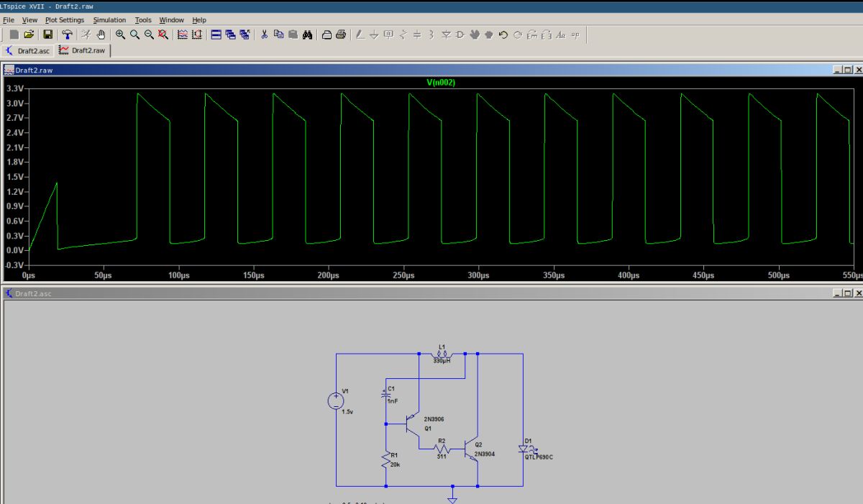Image resolution: width=863 pixels, height=504 pixels.
Task: Click the New Schematic toolbar icon
Action: pos(14,35)
